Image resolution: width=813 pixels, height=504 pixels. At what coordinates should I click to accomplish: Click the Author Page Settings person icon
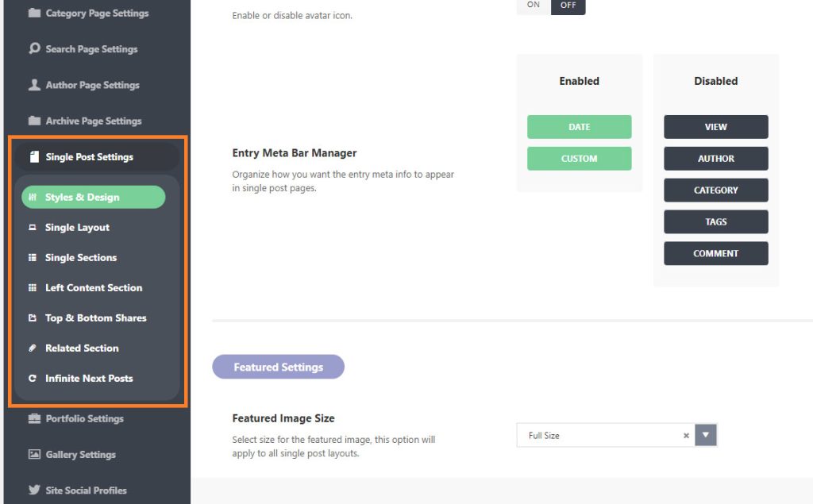click(x=34, y=84)
